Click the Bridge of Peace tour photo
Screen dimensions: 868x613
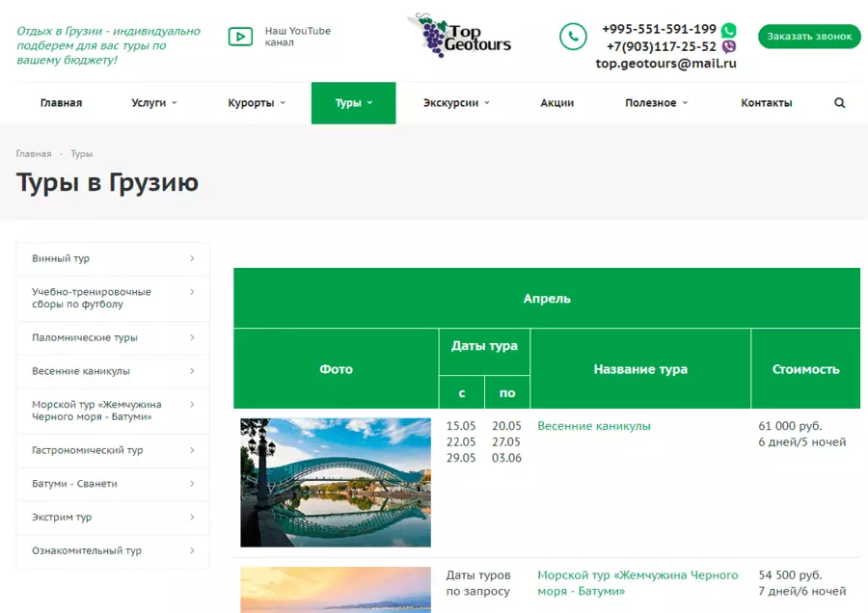click(x=336, y=483)
